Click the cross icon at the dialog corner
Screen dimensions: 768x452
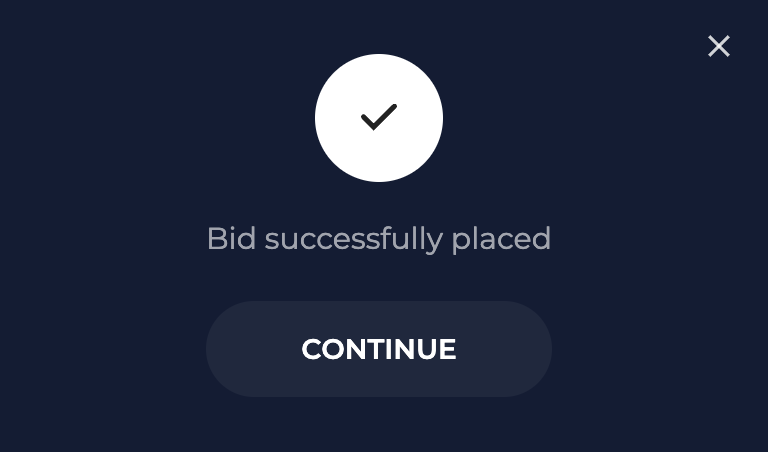coord(719,46)
